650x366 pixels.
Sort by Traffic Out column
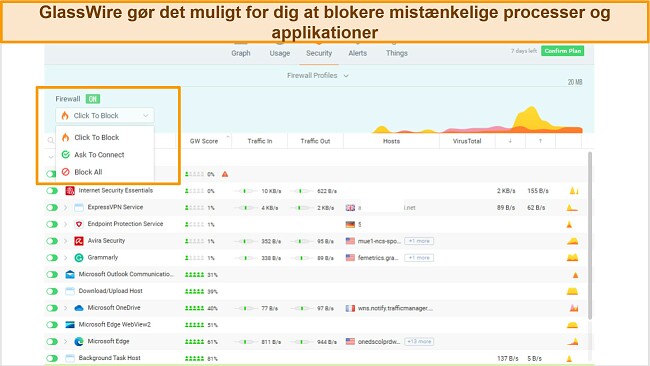(315, 141)
